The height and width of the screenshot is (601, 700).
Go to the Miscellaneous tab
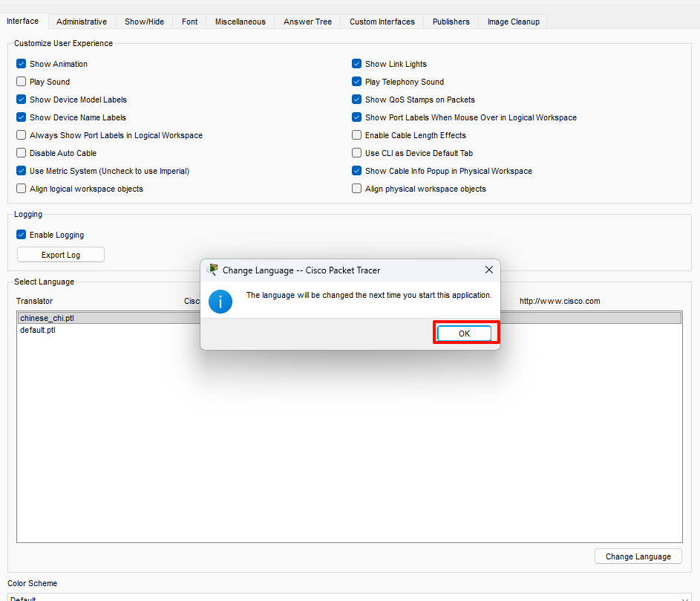click(x=241, y=22)
